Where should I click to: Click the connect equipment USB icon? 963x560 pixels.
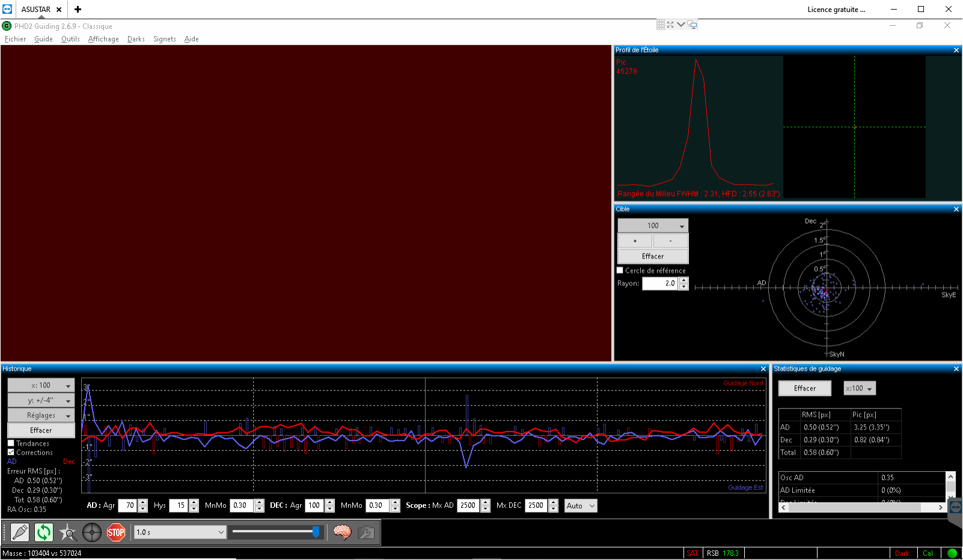(19, 532)
